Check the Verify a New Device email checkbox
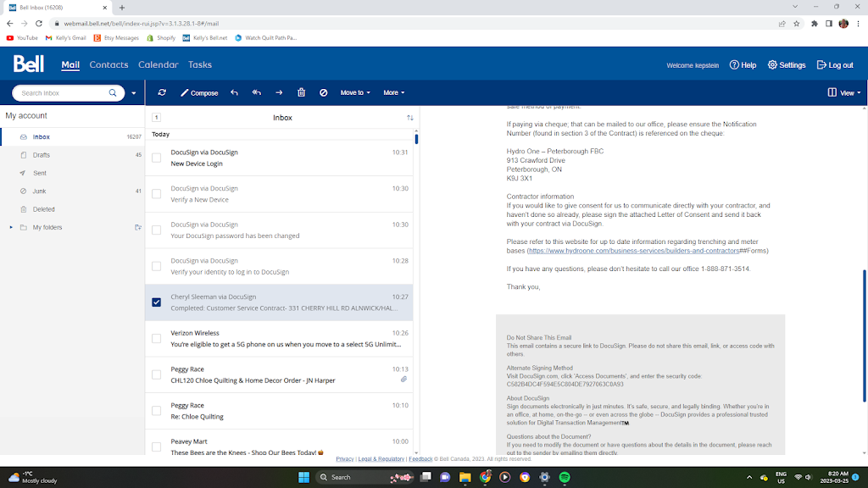The height and width of the screenshot is (488, 868). pos(157,194)
